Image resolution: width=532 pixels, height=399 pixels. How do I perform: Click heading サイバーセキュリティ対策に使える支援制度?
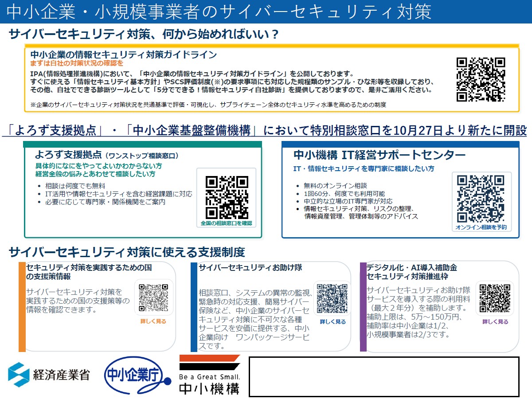(127, 252)
